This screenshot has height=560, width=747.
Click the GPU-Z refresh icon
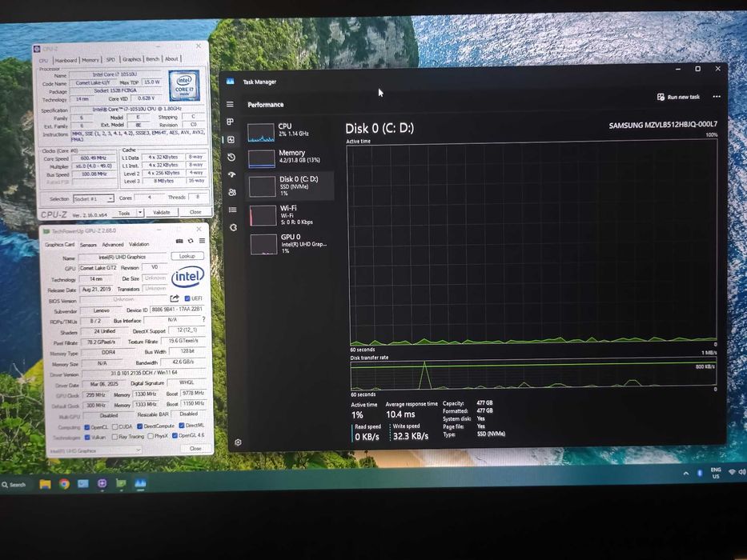[x=191, y=241]
